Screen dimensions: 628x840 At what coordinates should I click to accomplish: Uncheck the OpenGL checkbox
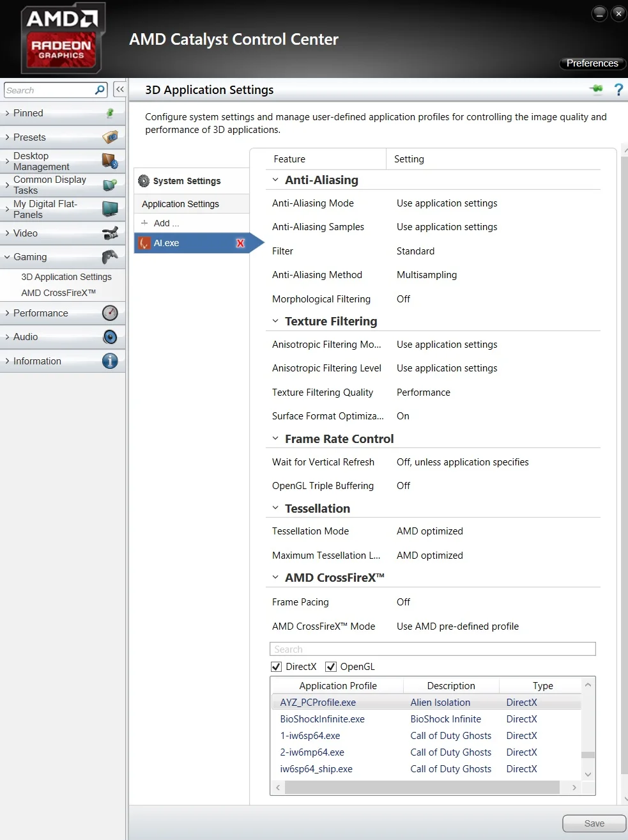(x=331, y=667)
